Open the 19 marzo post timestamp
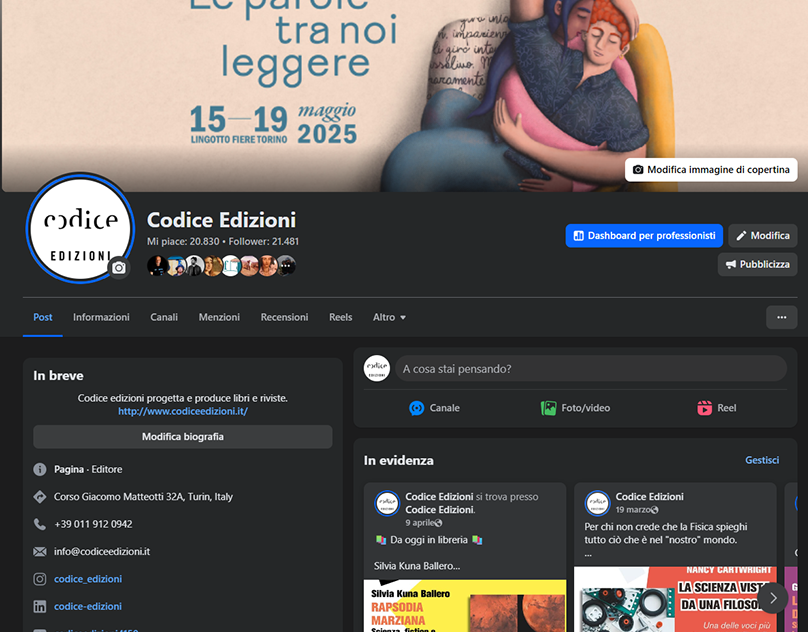Viewport: 808px width, 632px height. pos(633,510)
